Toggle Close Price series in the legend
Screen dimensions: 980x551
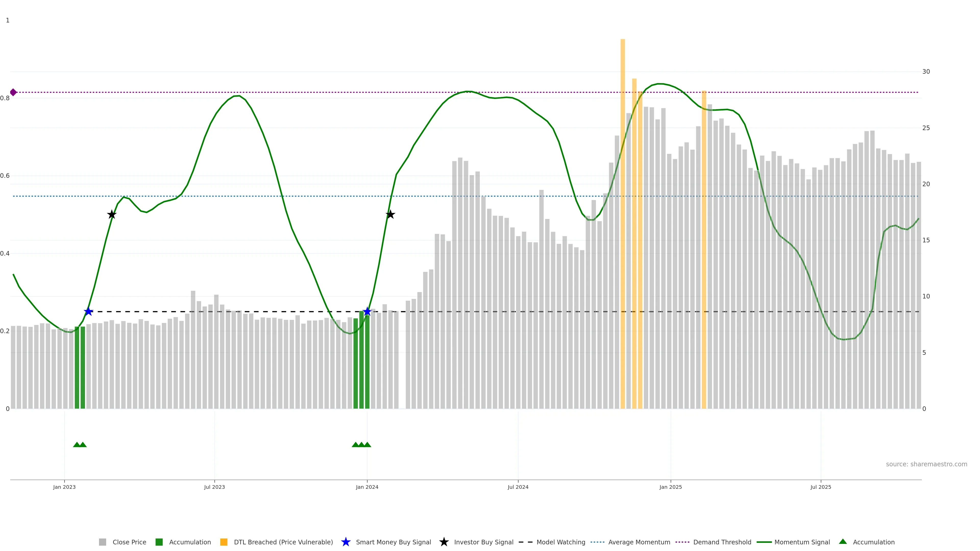click(129, 542)
